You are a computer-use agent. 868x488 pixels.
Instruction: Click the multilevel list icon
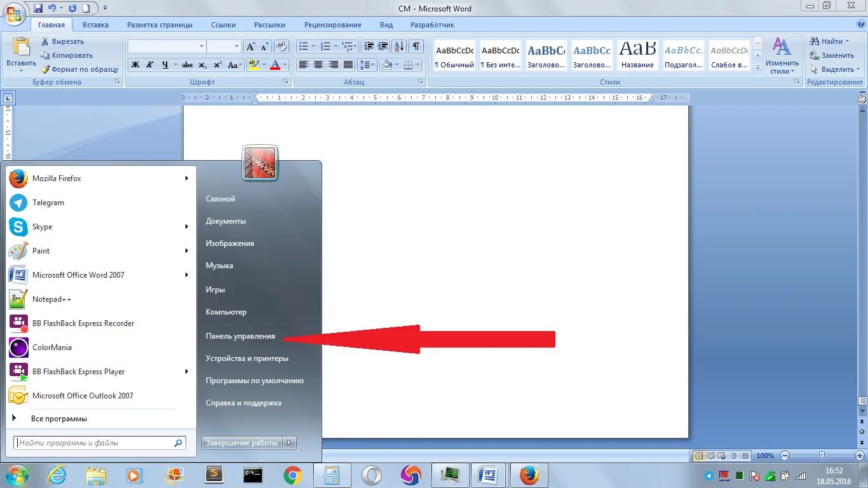tap(347, 46)
